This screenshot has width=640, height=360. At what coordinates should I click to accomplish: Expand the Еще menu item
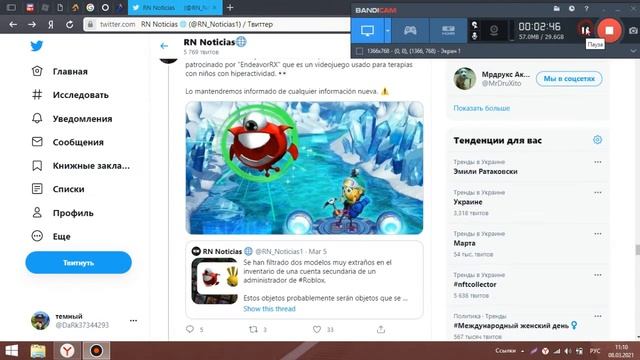click(51, 236)
